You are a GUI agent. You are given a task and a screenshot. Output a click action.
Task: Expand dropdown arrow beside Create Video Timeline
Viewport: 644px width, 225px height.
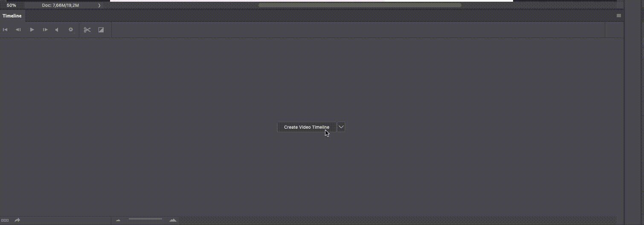pyautogui.click(x=341, y=127)
